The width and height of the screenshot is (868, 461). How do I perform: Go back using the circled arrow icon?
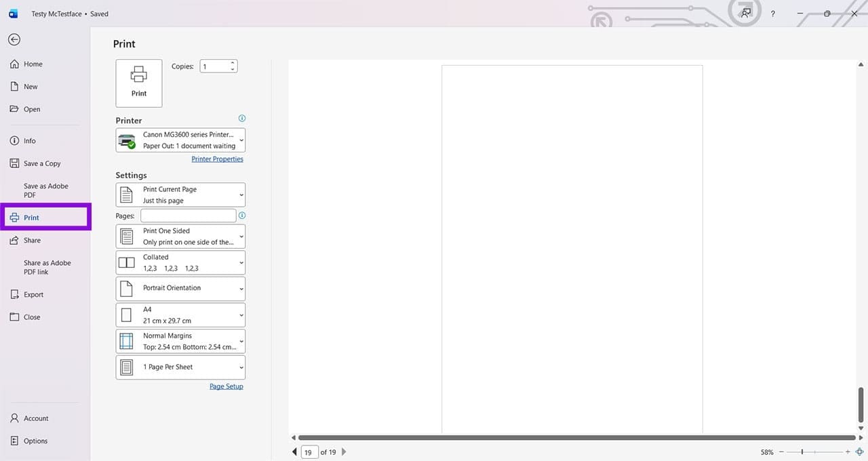[14, 40]
